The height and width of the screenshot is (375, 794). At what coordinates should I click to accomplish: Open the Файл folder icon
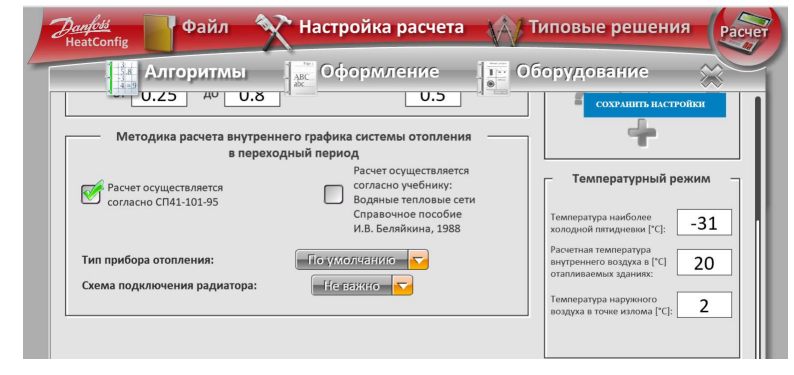pyautogui.click(x=159, y=33)
